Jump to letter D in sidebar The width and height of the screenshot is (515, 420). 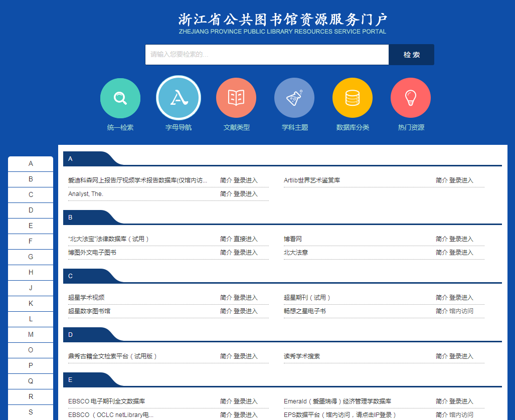pyautogui.click(x=31, y=210)
